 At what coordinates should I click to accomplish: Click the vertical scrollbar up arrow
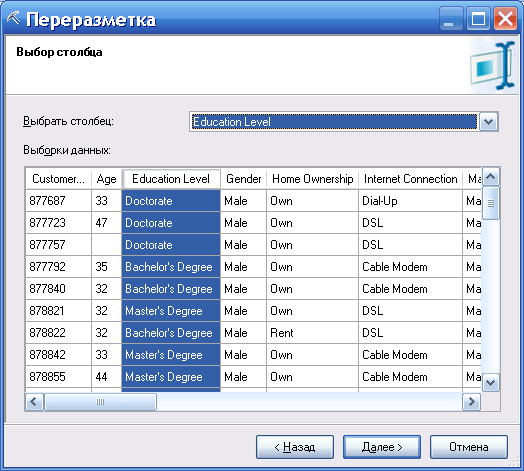[x=491, y=176]
